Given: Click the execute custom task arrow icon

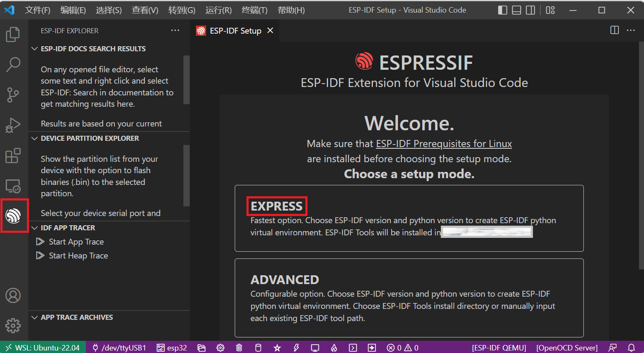Looking at the screenshot, I should [372, 348].
